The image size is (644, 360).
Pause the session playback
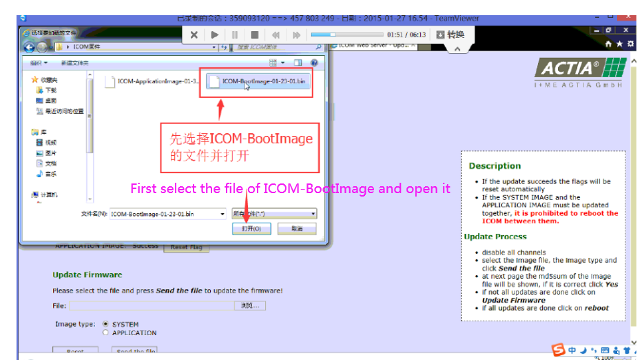pyautogui.click(x=234, y=35)
